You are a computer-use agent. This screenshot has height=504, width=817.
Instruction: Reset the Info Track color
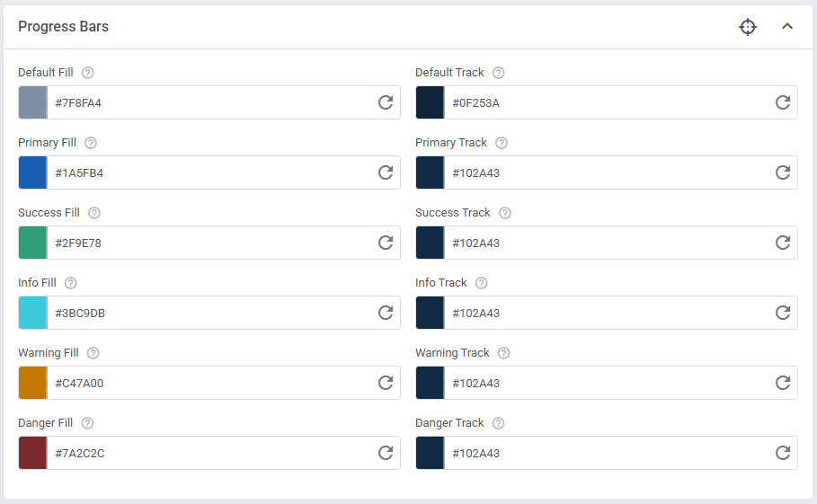pyautogui.click(x=783, y=313)
